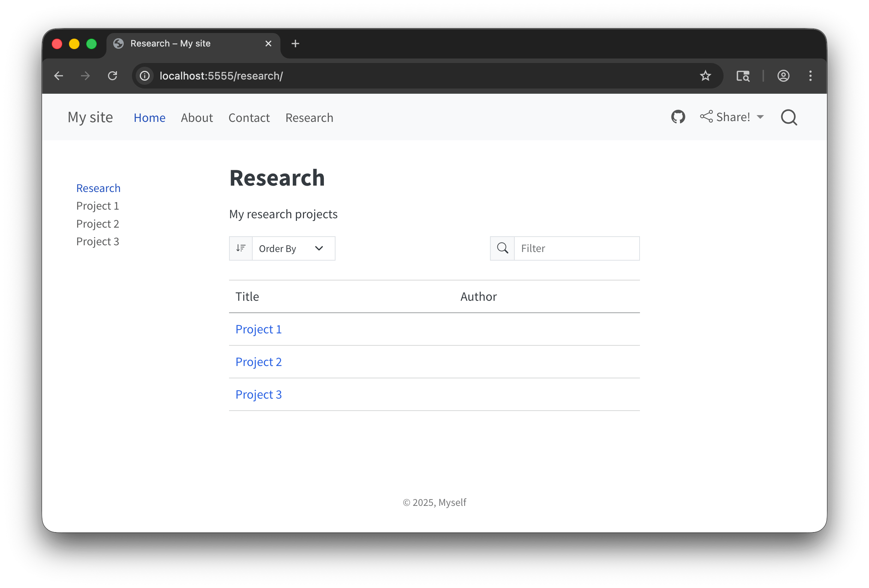The image size is (869, 588).
Task: Click the My site brand title
Action: tap(90, 117)
